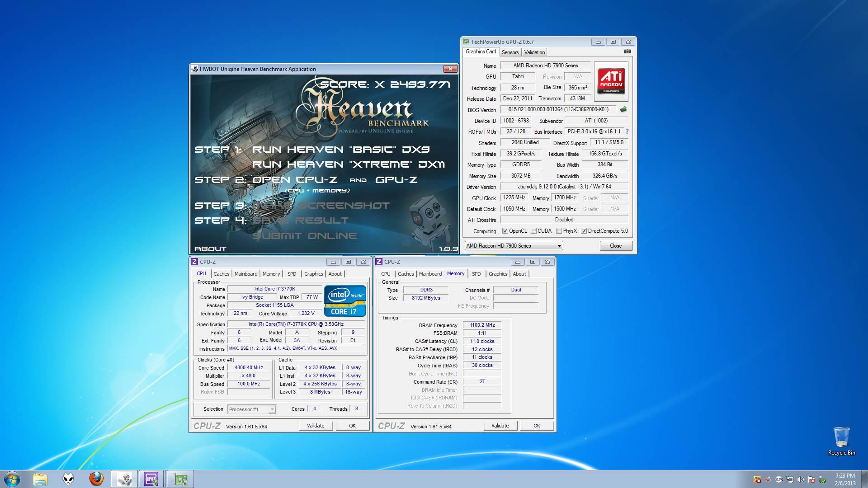Open Caches tab in left CPU-Z window
Image resolution: width=868 pixels, height=488 pixels.
(x=222, y=274)
